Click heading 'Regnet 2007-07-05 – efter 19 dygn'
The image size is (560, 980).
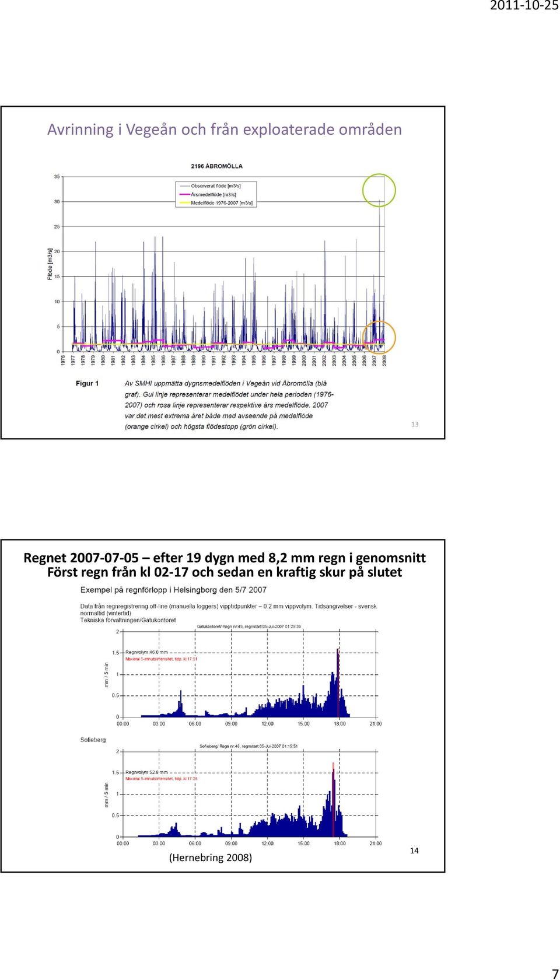[225, 558]
